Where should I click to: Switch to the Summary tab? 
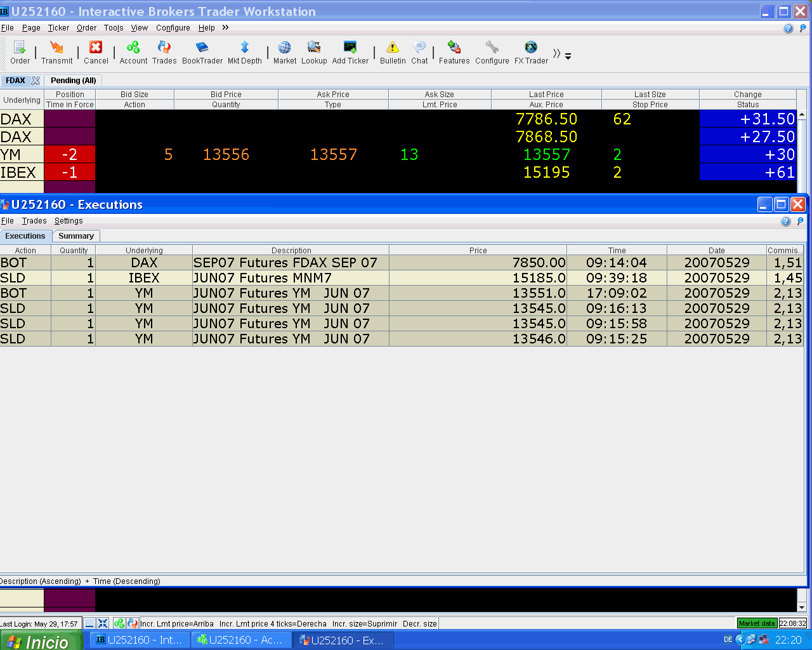[76, 236]
